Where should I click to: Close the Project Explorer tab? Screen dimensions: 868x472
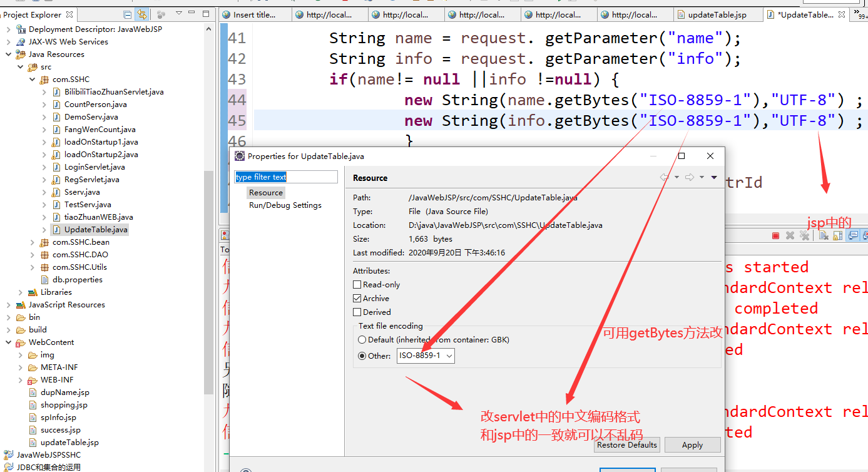click(69, 14)
